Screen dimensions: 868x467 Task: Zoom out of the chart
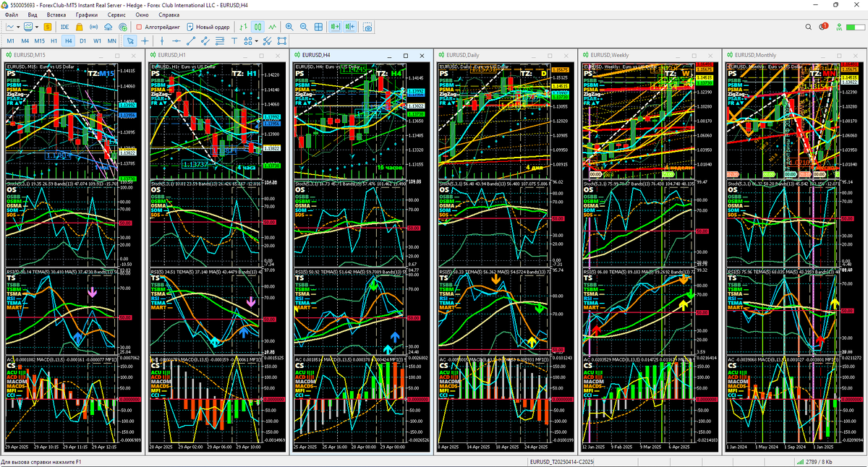click(x=304, y=27)
